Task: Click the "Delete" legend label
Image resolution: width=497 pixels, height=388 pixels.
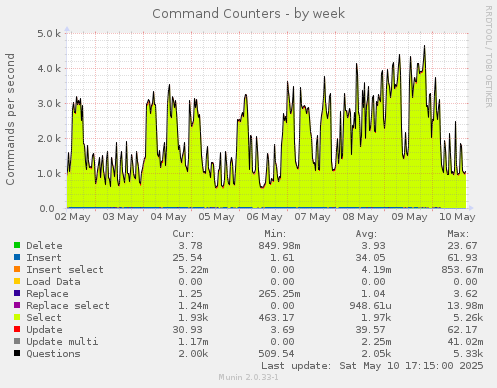Action: (44, 246)
